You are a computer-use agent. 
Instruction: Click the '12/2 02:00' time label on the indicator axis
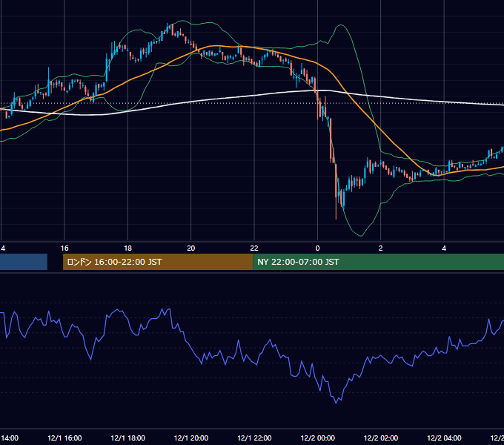tap(380, 438)
